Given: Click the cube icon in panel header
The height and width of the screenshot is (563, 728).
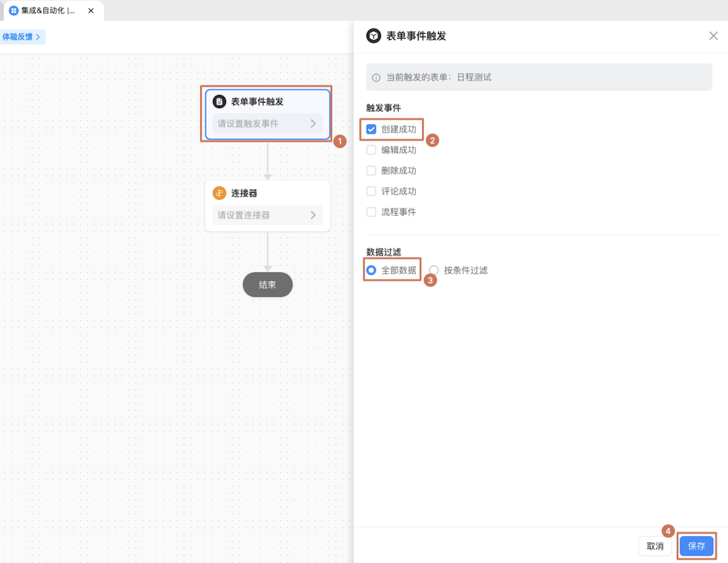Looking at the screenshot, I should pos(373,36).
